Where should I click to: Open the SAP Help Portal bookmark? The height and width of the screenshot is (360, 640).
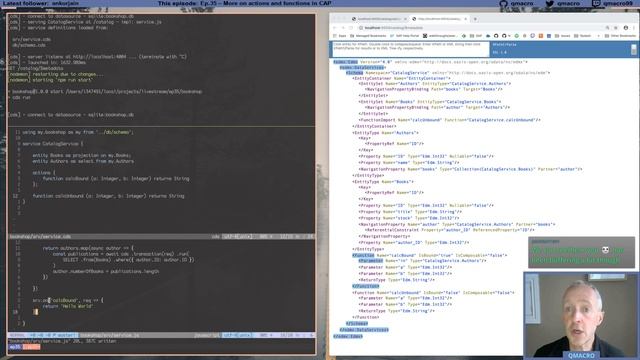point(404,36)
